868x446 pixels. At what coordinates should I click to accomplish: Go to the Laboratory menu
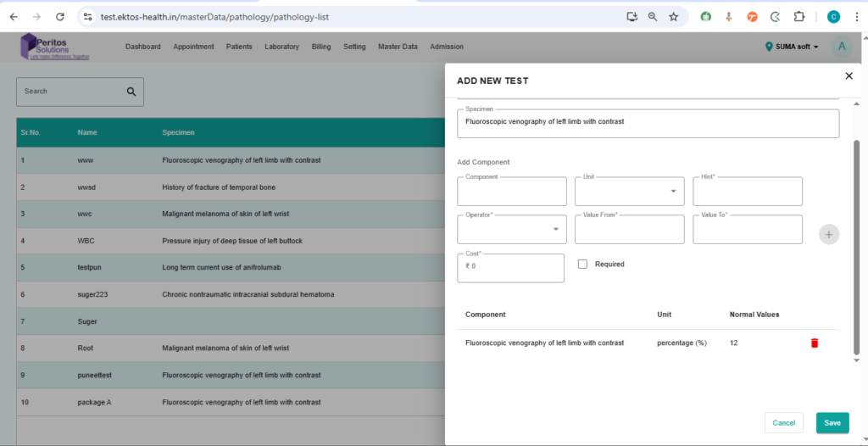tap(281, 47)
